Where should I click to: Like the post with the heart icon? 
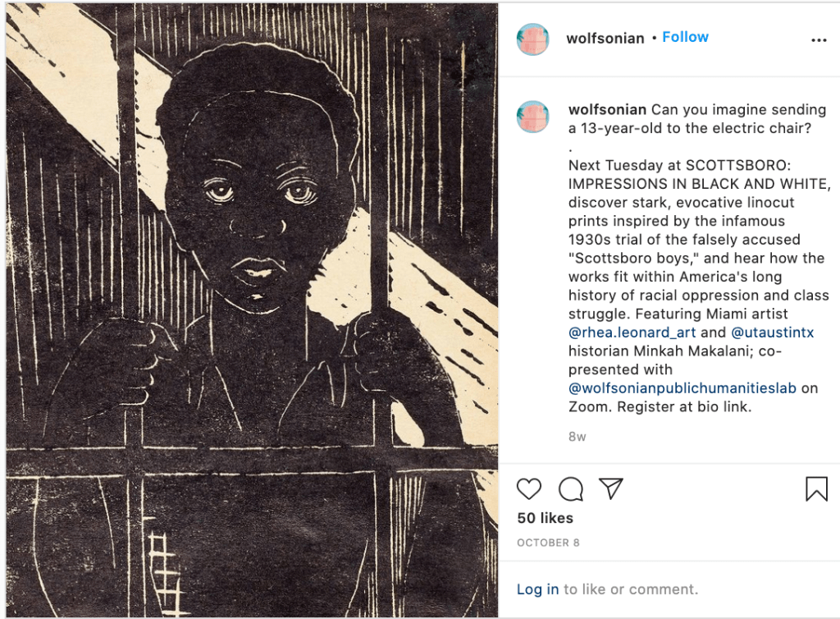click(x=529, y=488)
